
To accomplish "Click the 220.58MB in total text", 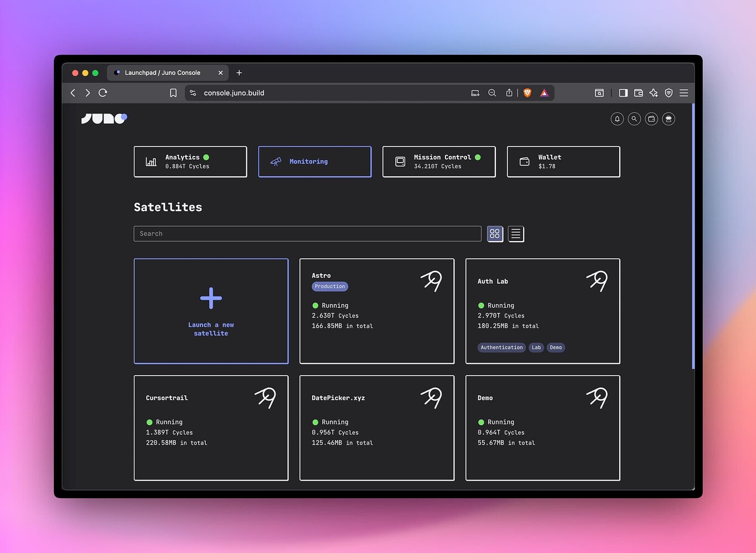I will (x=177, y=443).
